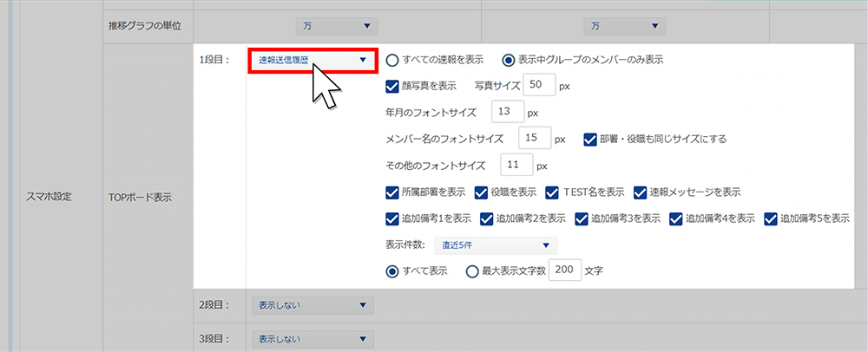The width and height of the screenshot is (868, 352).
Task: Toggle 顔写真を表示 checkbox
Action: click(391, 86)
